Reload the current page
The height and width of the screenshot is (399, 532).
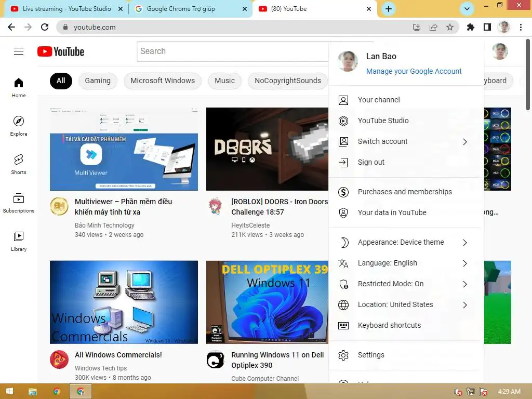tap(45, 27)
